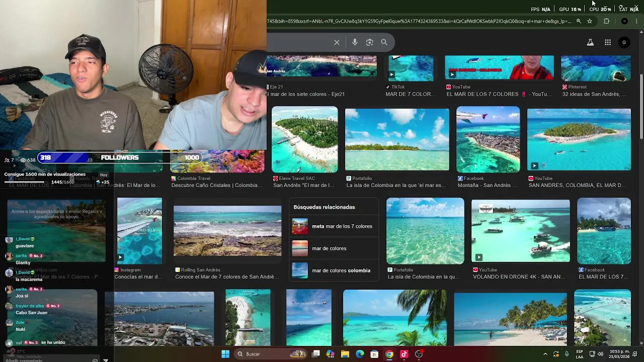This screenshot has width=644, height=362.
Task: Open File Explorer from the taskbar
Action: (345, 354)
